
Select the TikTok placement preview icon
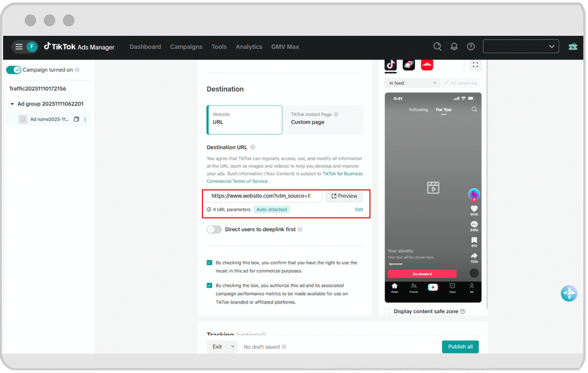pos(391,65)
